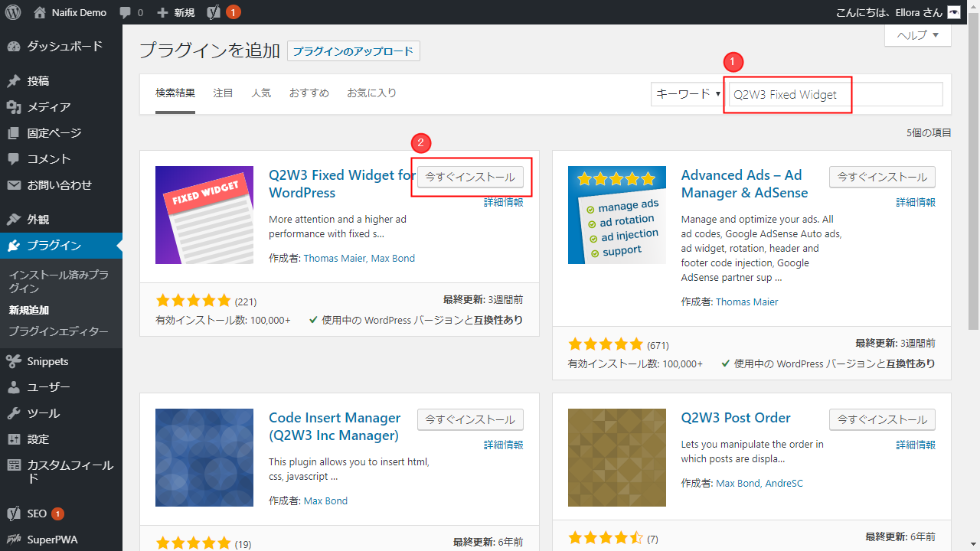Click the コメント speech bubble icon in sidebar
Screen dimensions: 980x551
pos(13,159)
